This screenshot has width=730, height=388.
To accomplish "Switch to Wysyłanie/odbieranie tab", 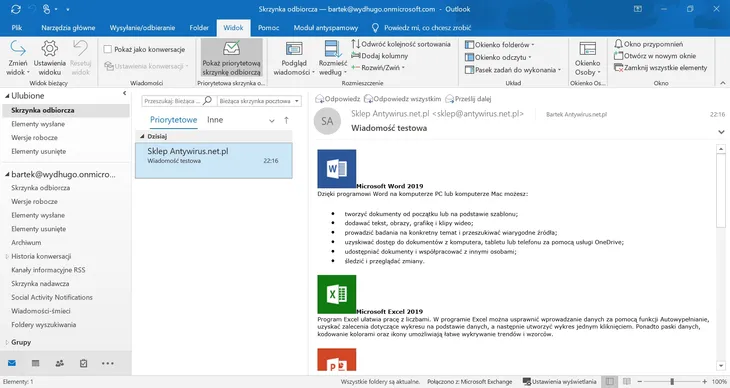I will 142,28.
